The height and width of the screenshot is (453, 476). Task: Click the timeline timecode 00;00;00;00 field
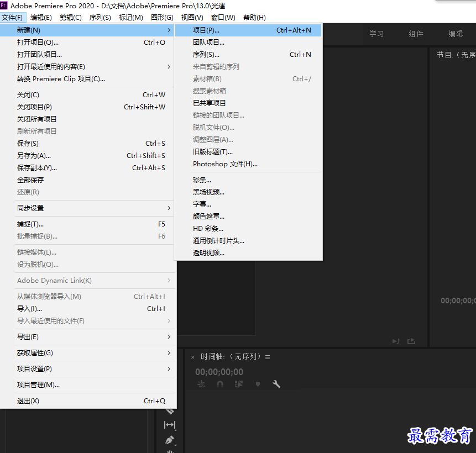[x=219, y=372]
